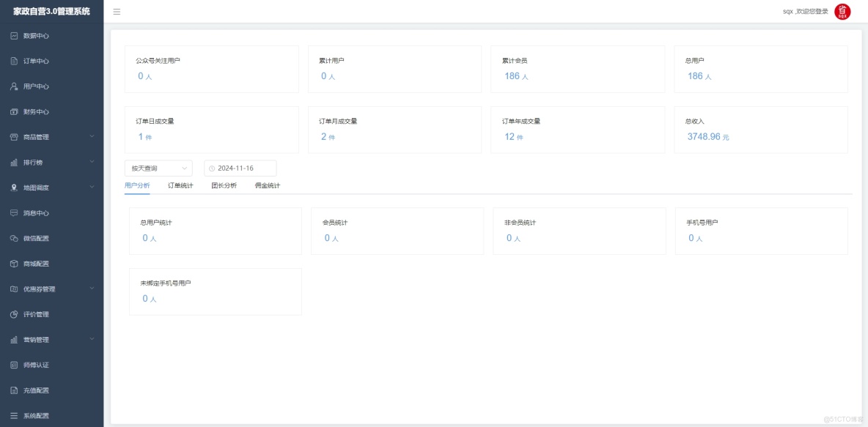The image size is (868, 427).
Task: Click the clock icon in the date field
Action: [x=211, y=168]
